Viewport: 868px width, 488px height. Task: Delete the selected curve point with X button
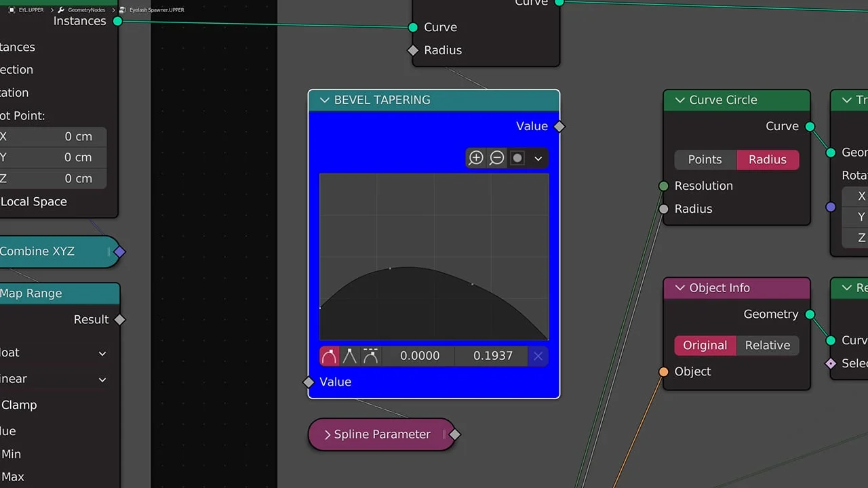[538, 355]
